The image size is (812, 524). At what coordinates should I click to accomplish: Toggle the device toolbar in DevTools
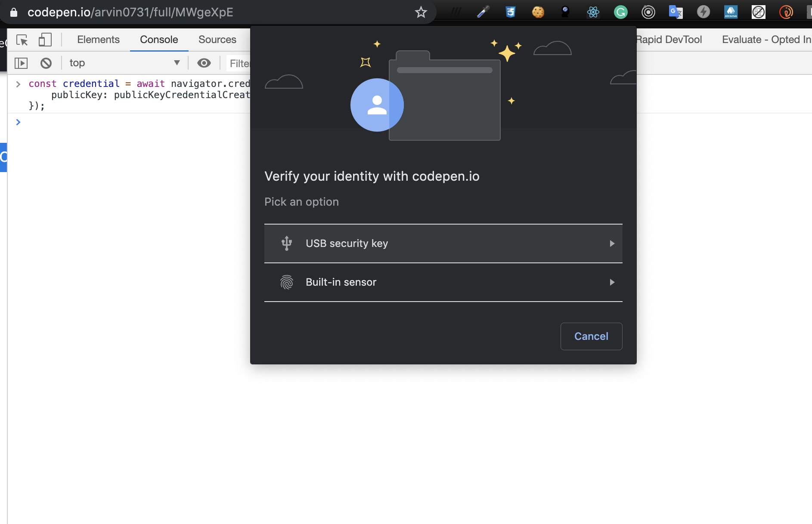click(x=45, y=40)
